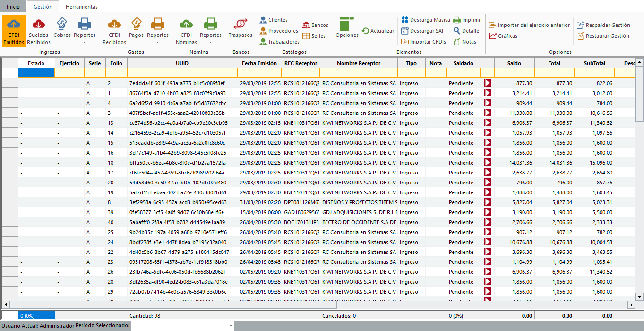
Task: Expand the Nómina Reportes dropdown
Action: point(211,42)
